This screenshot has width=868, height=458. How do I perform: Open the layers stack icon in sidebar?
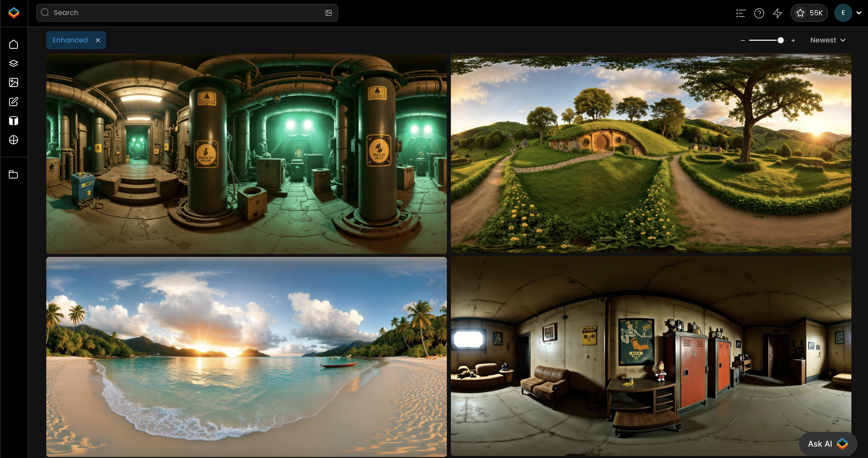pyautogui.click(x=14, y=63)
